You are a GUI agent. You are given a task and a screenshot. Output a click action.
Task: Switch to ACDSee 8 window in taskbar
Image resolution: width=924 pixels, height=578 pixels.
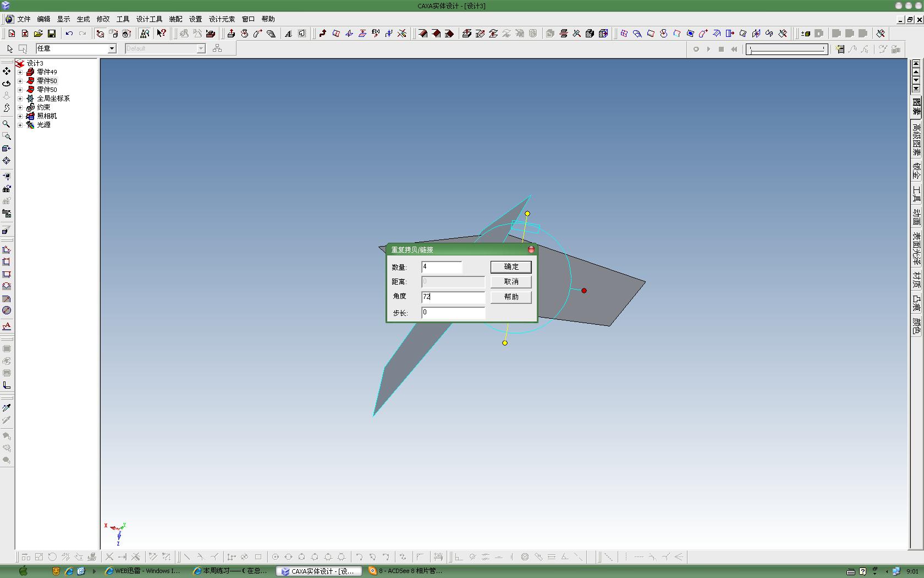click(407, 571)
